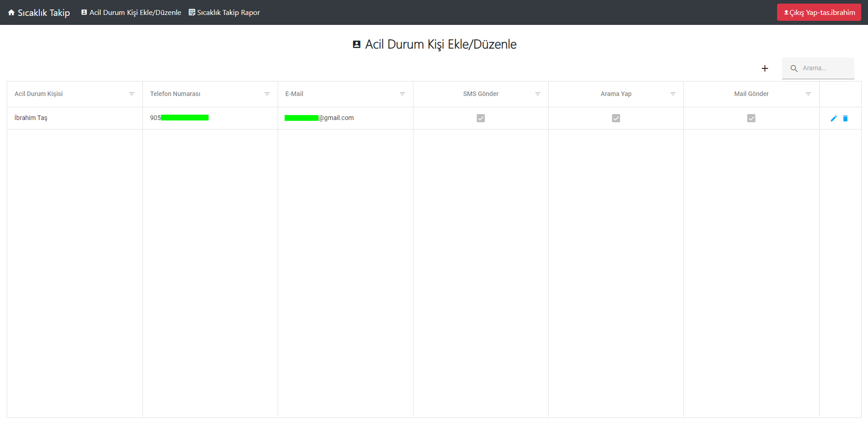The image size is (868, 427).
Task: Open the Arama Yap column filter icon
Action: click(x=673, y=94)
